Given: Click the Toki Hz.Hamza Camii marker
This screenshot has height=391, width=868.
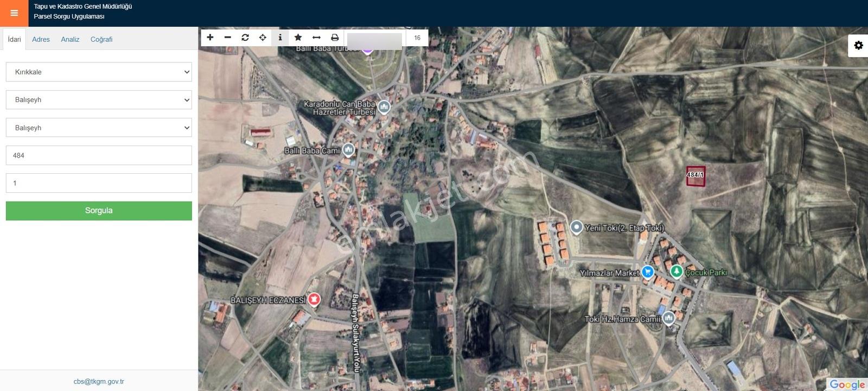Looking at the screenshot, I should 669,318.
